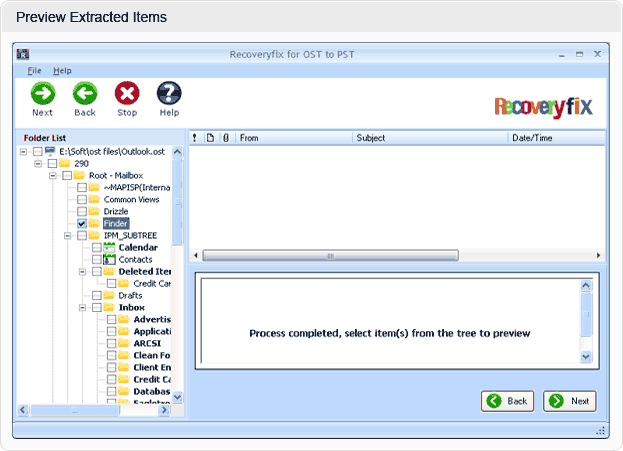Viewport: 623px width, 451px height.
Task: Click folder icon beside IPM_SUBTREE
Action: (x=94, y=235)
